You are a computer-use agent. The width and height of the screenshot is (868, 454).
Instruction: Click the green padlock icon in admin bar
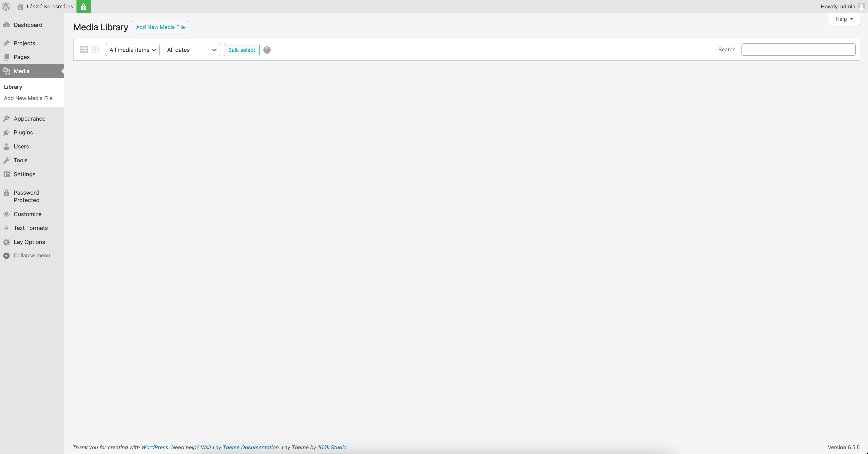83,6
